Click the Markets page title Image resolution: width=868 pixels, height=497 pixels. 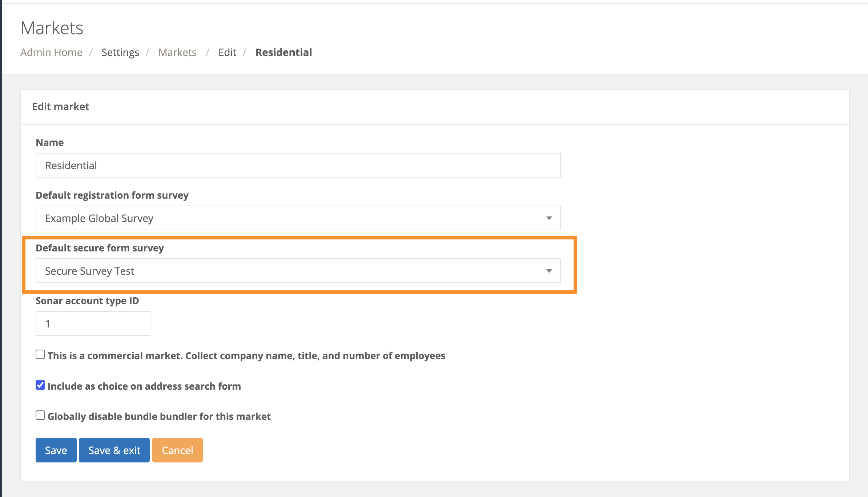pos(52,28)
